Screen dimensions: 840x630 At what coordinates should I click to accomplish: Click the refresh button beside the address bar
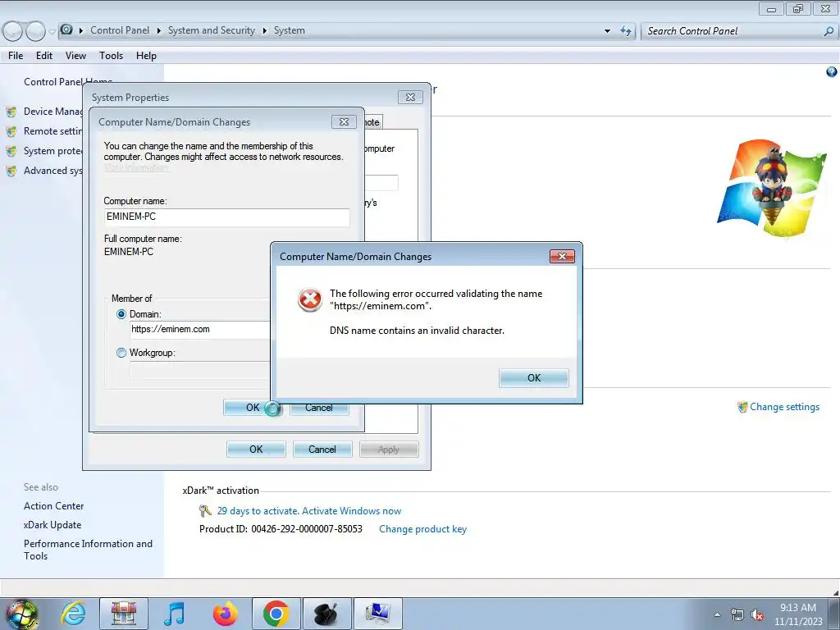pyautogui.click(x=626, y=31)
